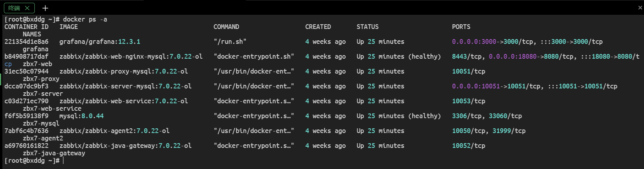Image resolution: width=644 pixels, height=169 pixels.
Task: Click the PORTS column header
Action: 461,27
